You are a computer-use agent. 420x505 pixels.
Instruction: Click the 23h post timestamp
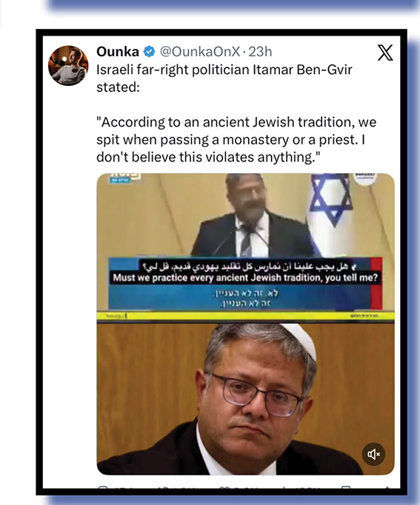coord(260,52)
